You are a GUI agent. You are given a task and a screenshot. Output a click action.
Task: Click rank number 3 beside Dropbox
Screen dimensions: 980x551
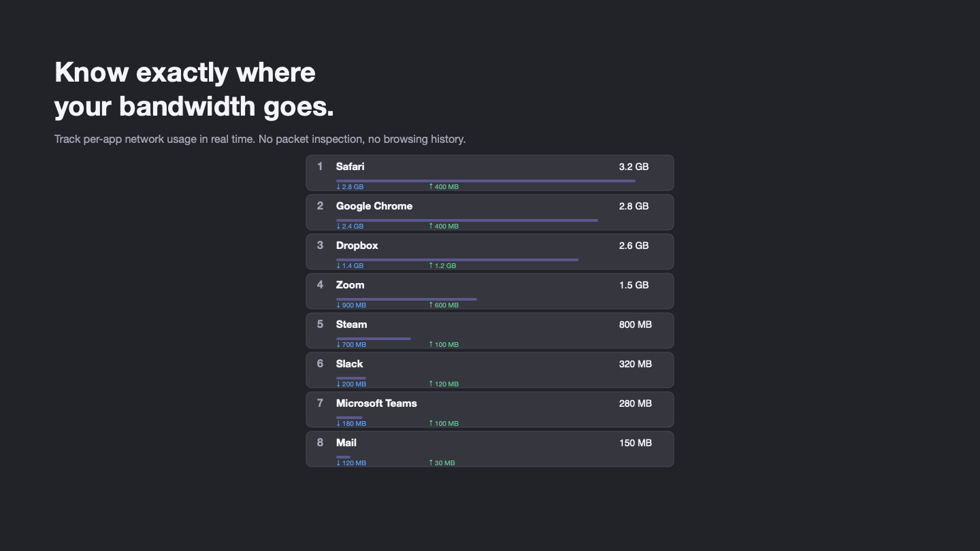320,246
